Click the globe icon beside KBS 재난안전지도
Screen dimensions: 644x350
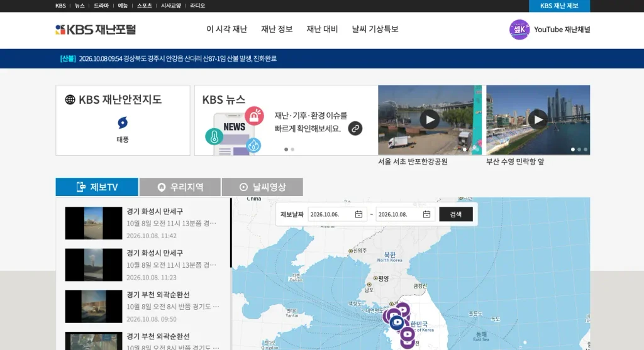(70, 99)
